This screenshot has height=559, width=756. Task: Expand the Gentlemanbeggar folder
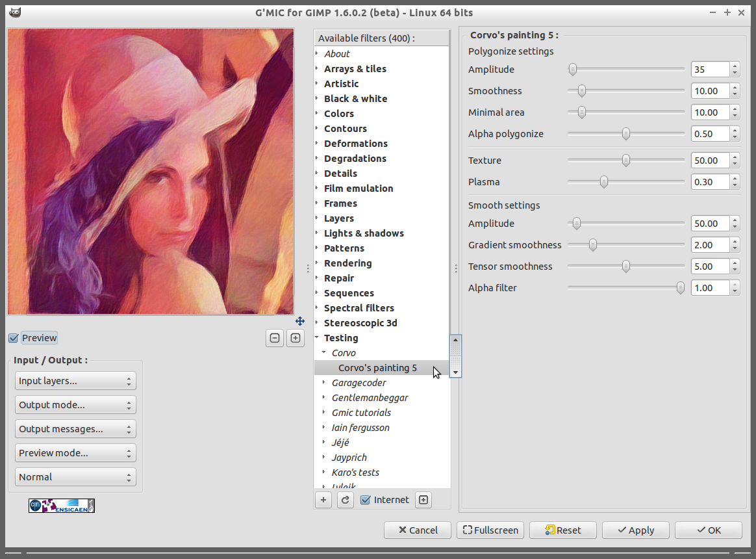(x=324, y=397)
